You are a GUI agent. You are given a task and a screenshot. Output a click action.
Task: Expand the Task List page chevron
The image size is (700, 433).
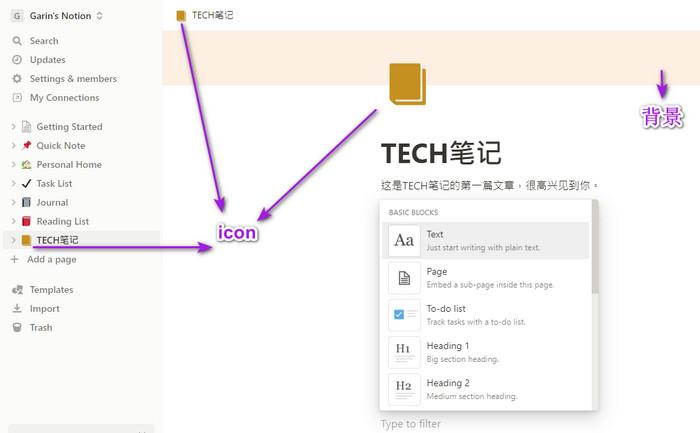tap(13, 183)
